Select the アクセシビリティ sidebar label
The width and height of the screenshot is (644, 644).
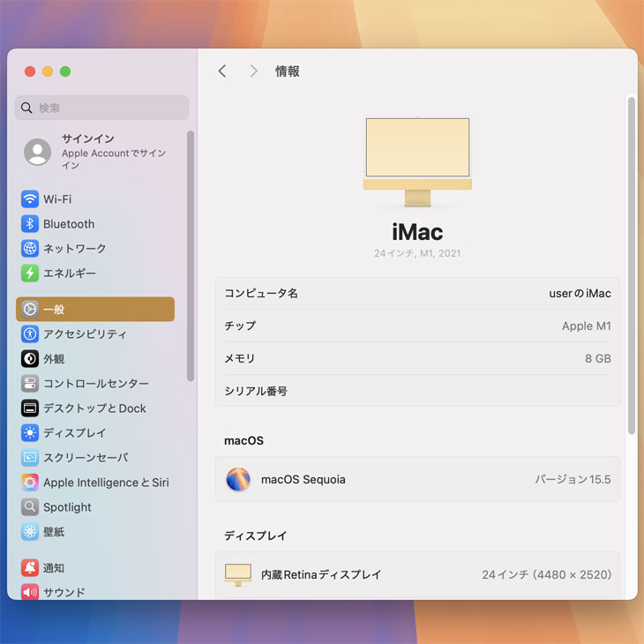click(85, 334)
